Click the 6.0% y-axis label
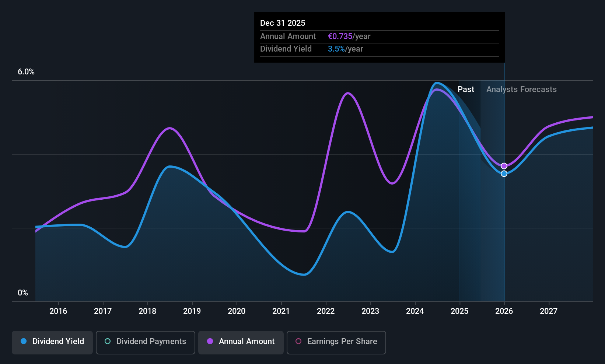This screenshot has height=364, width=605. click(x=26, y=72)
